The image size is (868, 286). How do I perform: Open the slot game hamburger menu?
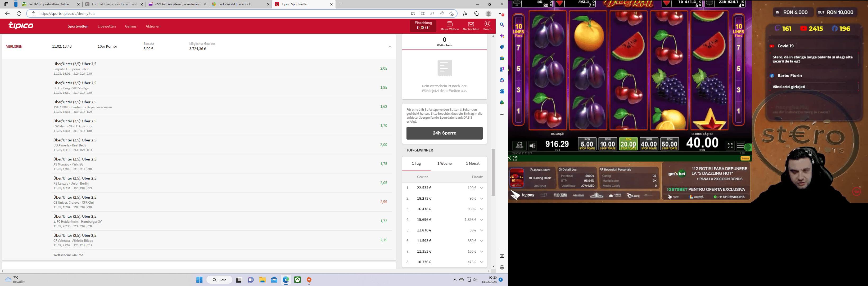pyautogui.click(x=740, y=146)
